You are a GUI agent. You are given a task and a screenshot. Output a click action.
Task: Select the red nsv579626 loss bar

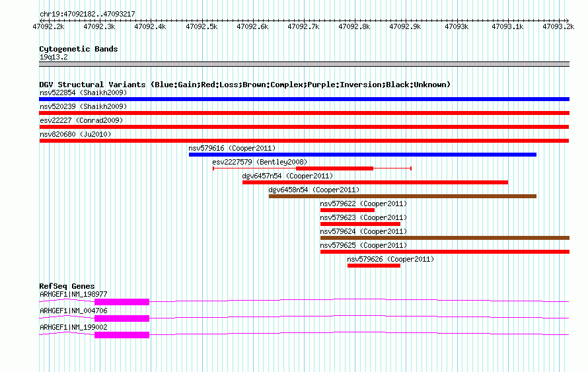pos(374,266)
